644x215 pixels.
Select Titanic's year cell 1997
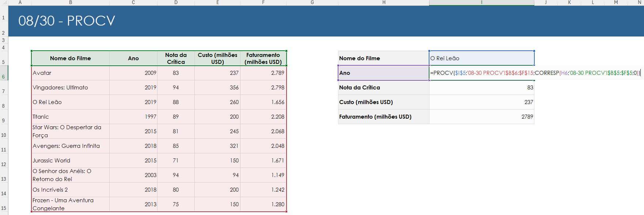tap(133, 117)
